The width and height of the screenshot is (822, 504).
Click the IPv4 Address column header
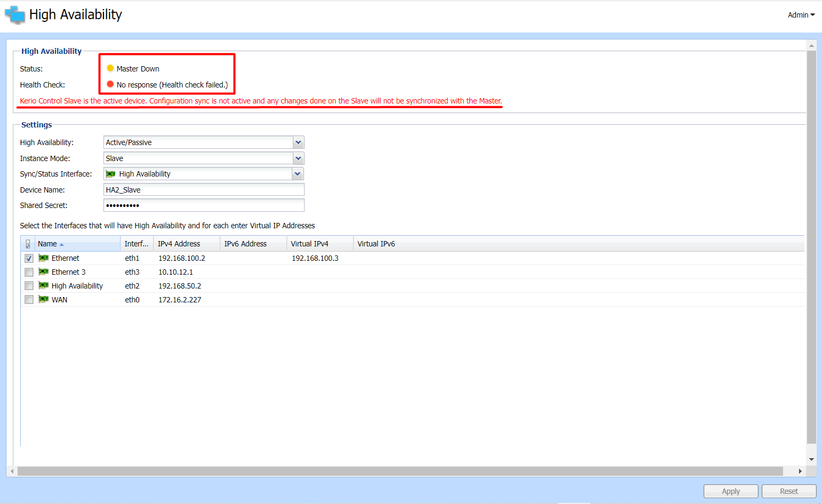coord(187,244)
